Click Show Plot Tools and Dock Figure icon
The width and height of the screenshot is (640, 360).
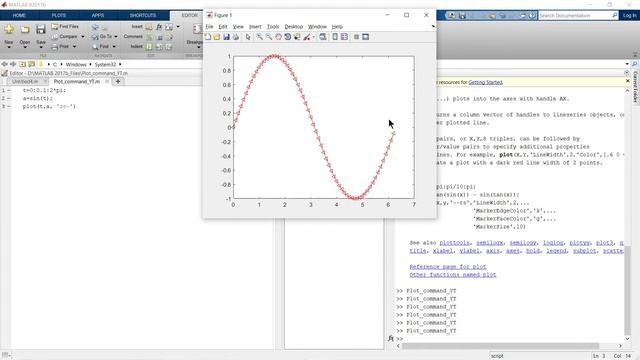(x=366, y=37)
